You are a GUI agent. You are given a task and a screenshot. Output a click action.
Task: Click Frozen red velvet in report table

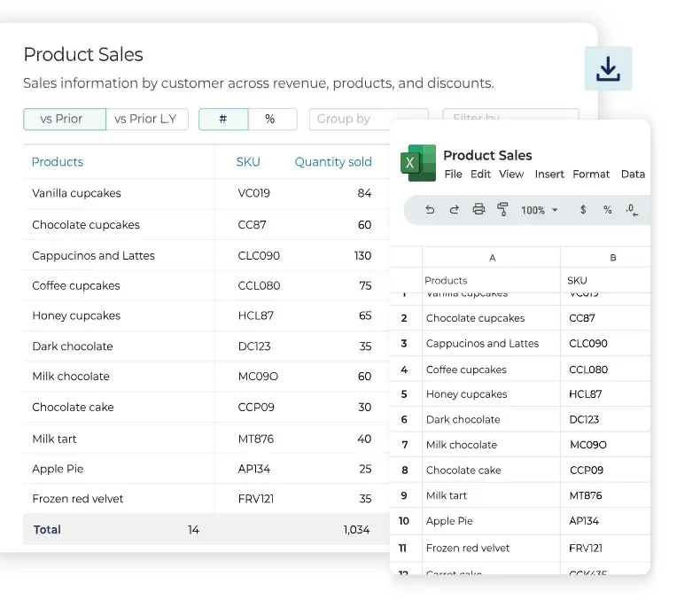pyautogui.click(x=78, y=499)
